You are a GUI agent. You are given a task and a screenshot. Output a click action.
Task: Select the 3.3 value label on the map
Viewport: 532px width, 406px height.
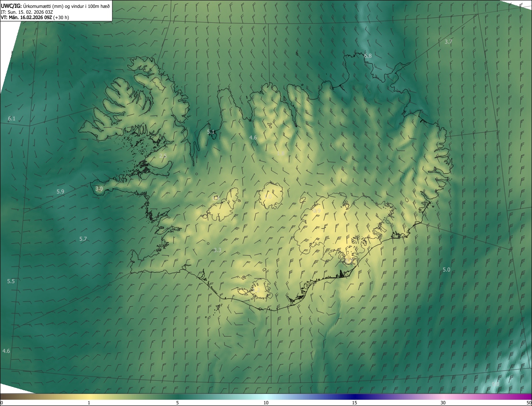(x=217, y=250)
